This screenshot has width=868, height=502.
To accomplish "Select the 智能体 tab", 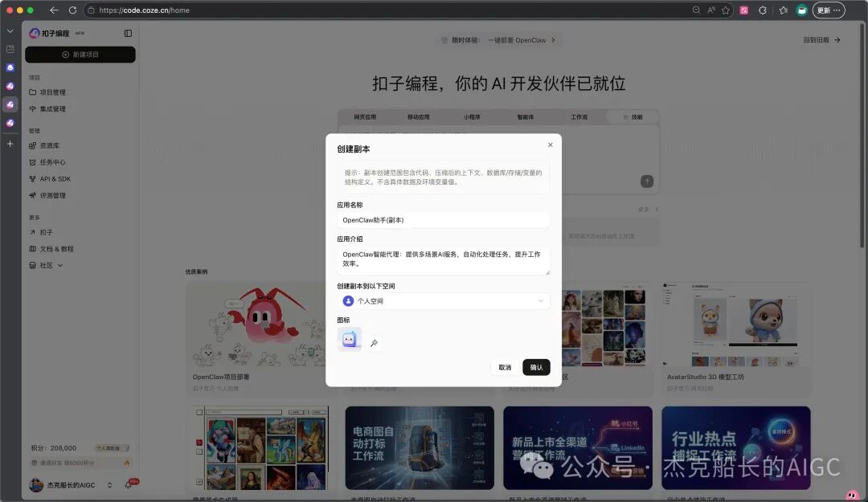I will click(526, 117).
